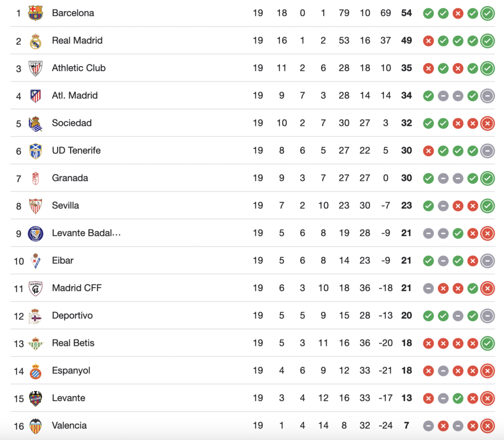
Task: Click the Barcelona club crest
Action: click(35, 13)
